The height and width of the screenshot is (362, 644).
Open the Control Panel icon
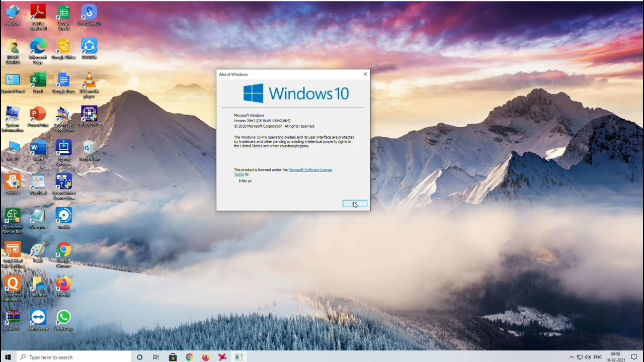click(13, 83)
